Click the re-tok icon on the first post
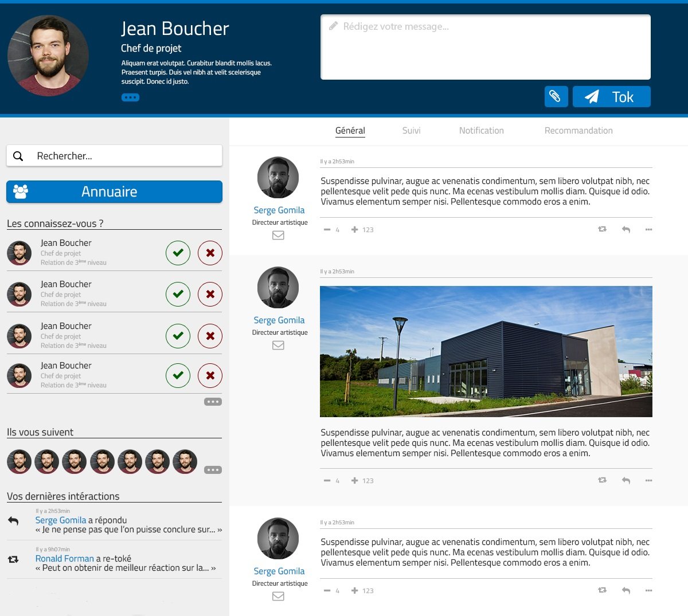Image resolution: width=688 pixels, height=616 pixels. point(602,229)
